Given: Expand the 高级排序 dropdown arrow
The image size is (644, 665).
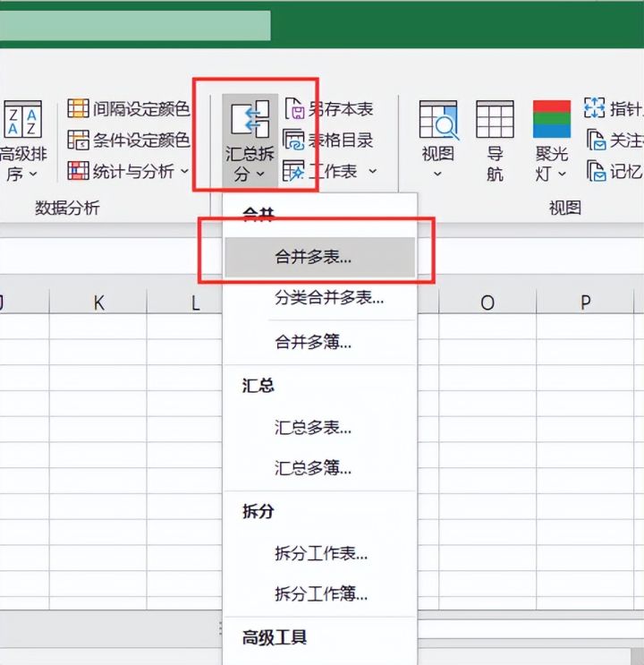Looking at the screenshot, I should tap(33, 174).
